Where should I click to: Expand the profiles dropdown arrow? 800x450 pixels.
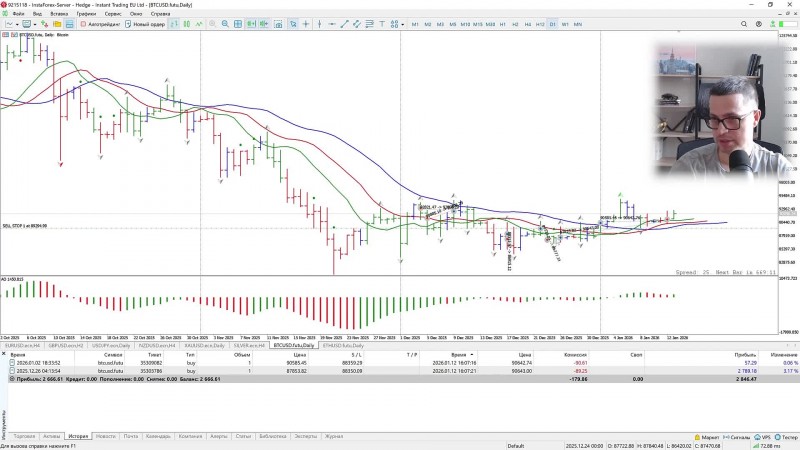35,24
